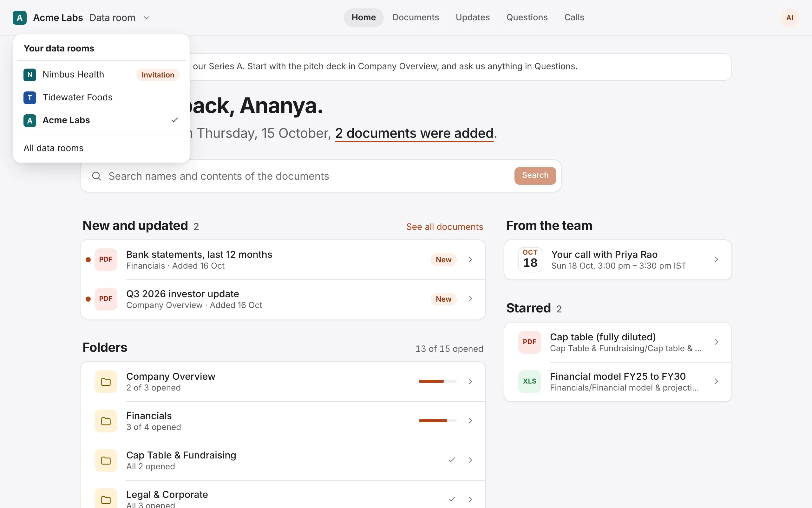Viewport: 812px width, 508px height.
Task: Collapse the data room switcher chevron
Action: coord(146,18)
